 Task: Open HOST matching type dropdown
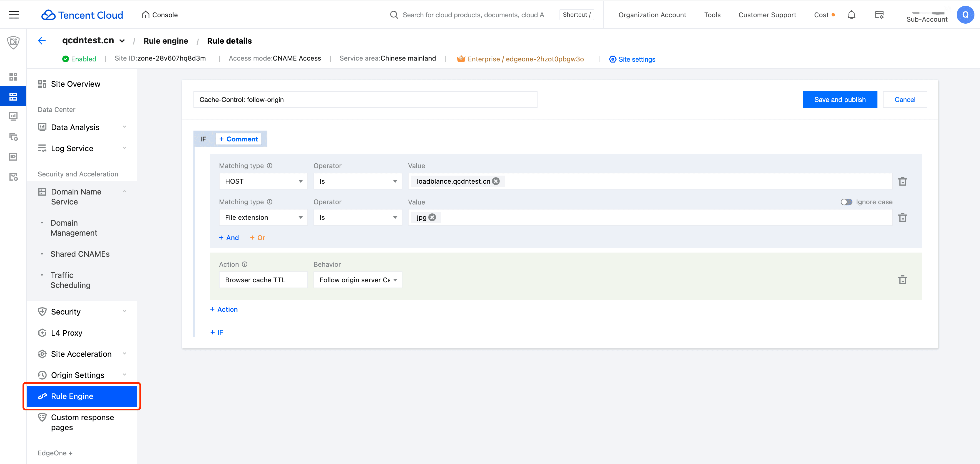click(263, 181)
